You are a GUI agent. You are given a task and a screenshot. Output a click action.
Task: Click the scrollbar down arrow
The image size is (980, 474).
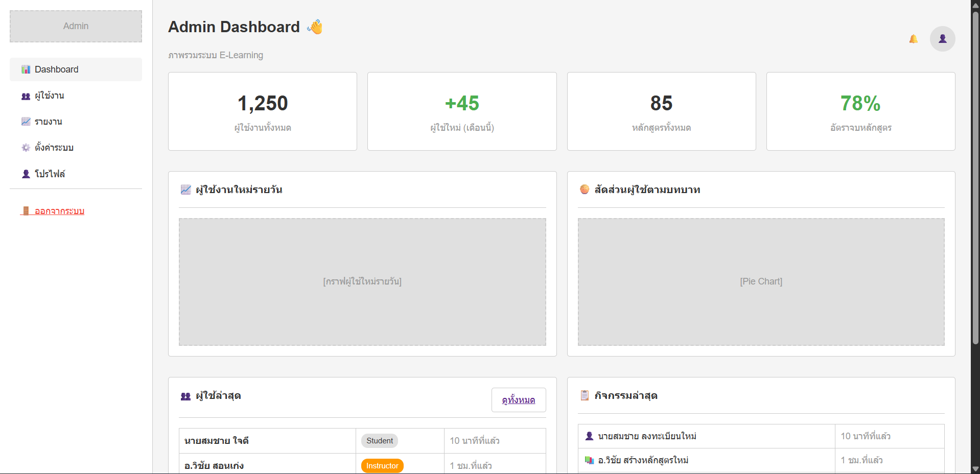[x=975, y=469]
